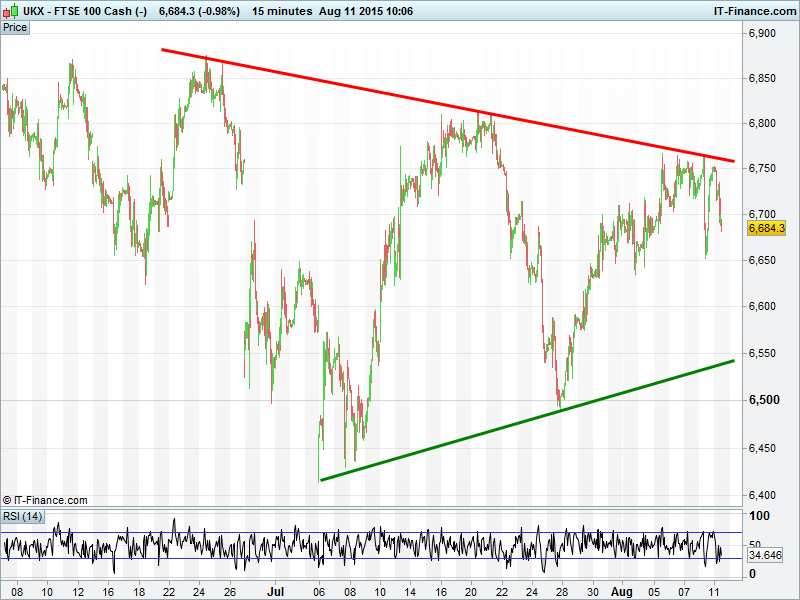
Task: Click the © IT-Finance.com copyright text
Action: pyautogui.click(x=45, y=500)
